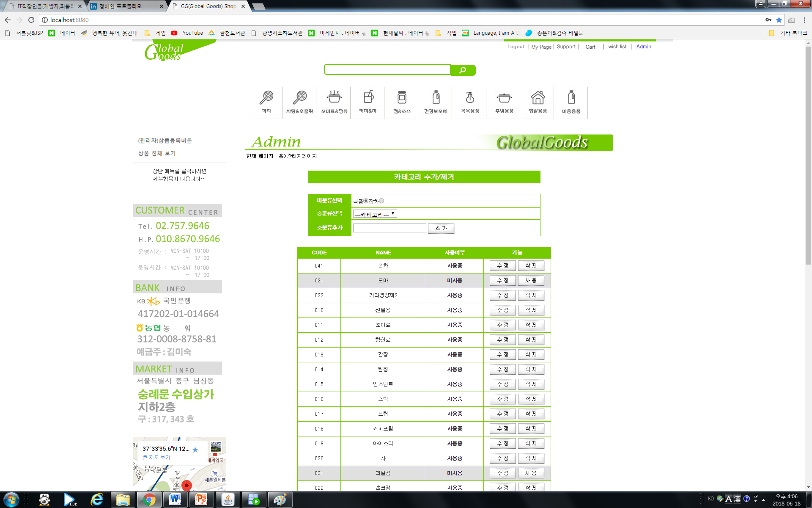Click the 소분류추가 text input field
Viewport: 812px width, 508px height.
pos(390,228)
